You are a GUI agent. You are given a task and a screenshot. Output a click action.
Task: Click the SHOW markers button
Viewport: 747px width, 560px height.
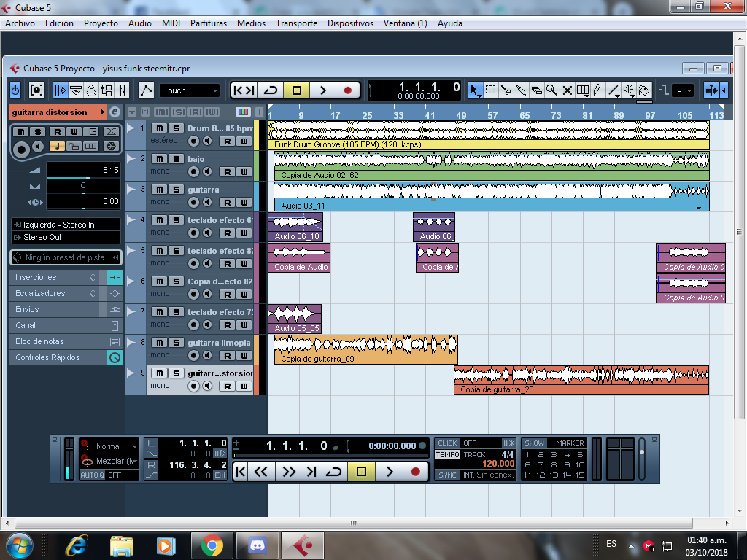click(535, 443)
